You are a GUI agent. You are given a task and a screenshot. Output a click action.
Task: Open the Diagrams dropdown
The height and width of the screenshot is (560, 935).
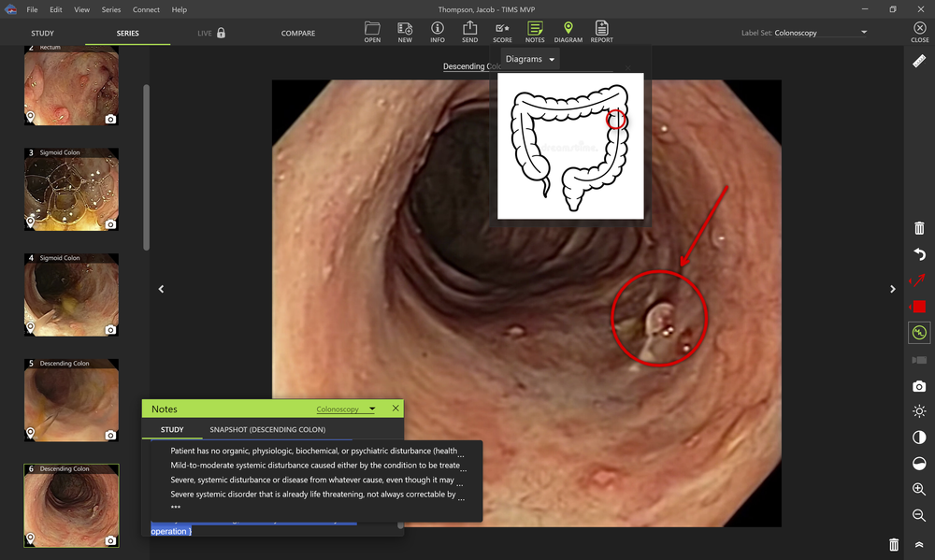pos(528,58)
